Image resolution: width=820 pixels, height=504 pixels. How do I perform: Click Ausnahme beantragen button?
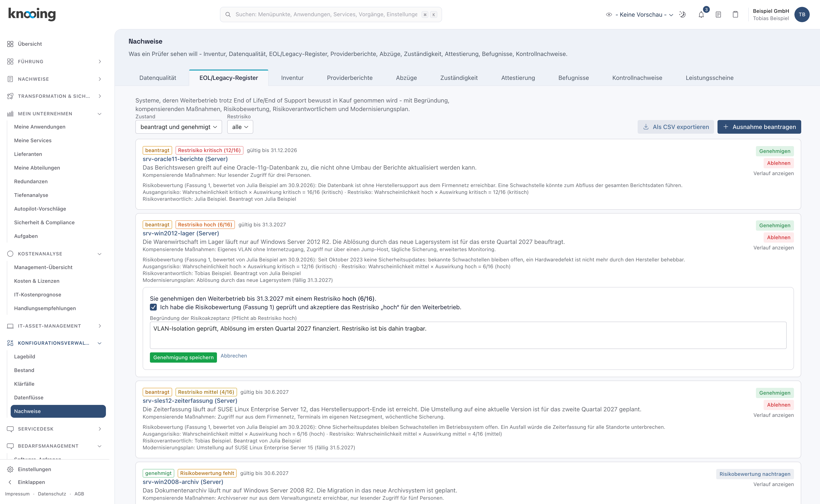pos(759,127)
